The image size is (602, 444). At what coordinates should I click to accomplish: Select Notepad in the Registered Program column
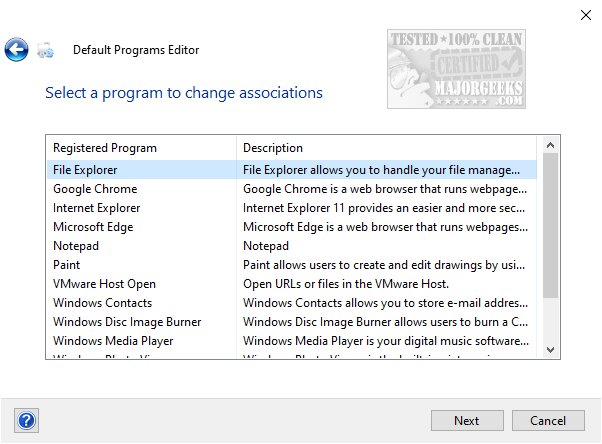coord(76,246)
